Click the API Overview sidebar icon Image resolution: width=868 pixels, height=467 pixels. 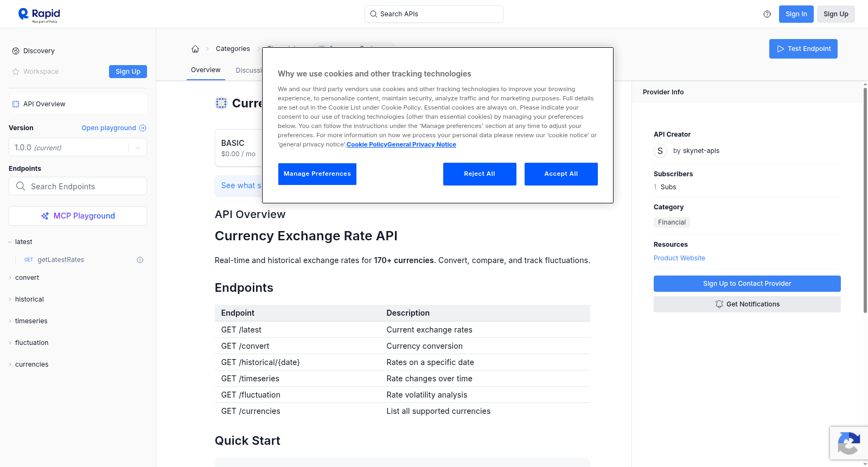click(x=16, y=104)
